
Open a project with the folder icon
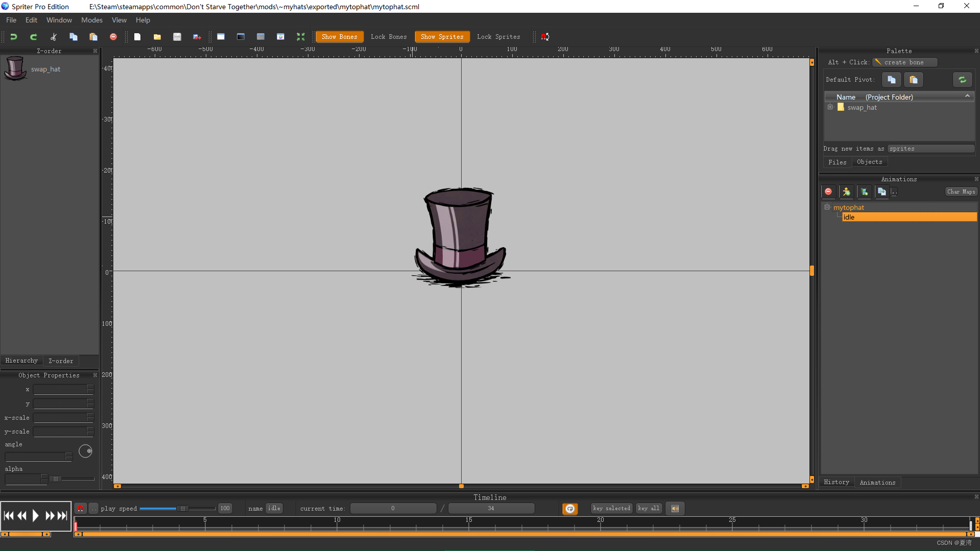pyautogui.click(x=157, y=37)
